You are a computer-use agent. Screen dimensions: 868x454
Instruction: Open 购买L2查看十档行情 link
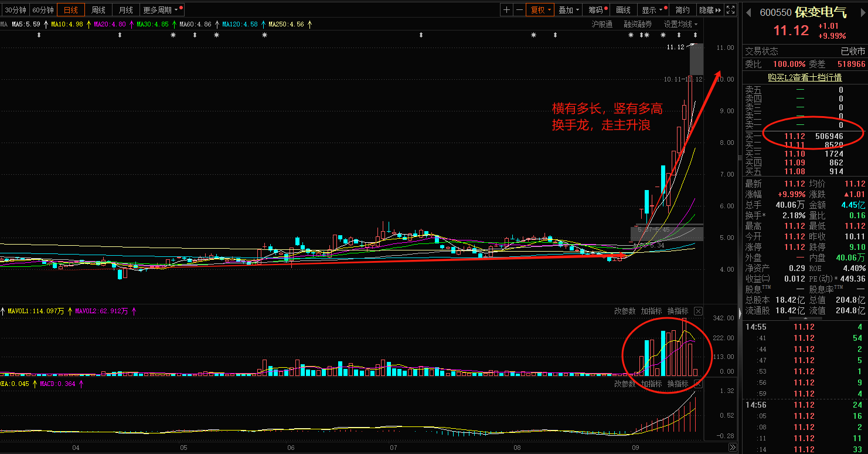pyautogui.click(x=805, y=77)
